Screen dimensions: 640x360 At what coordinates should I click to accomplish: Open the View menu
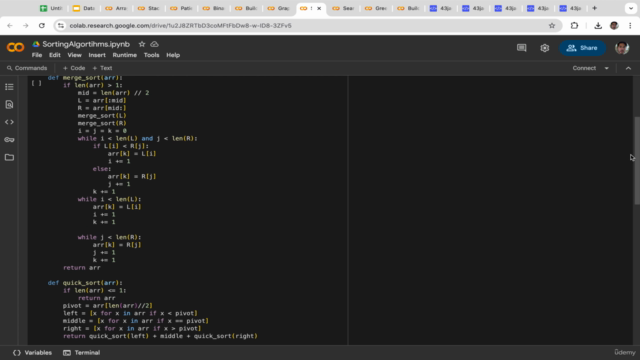coord(74,55)
